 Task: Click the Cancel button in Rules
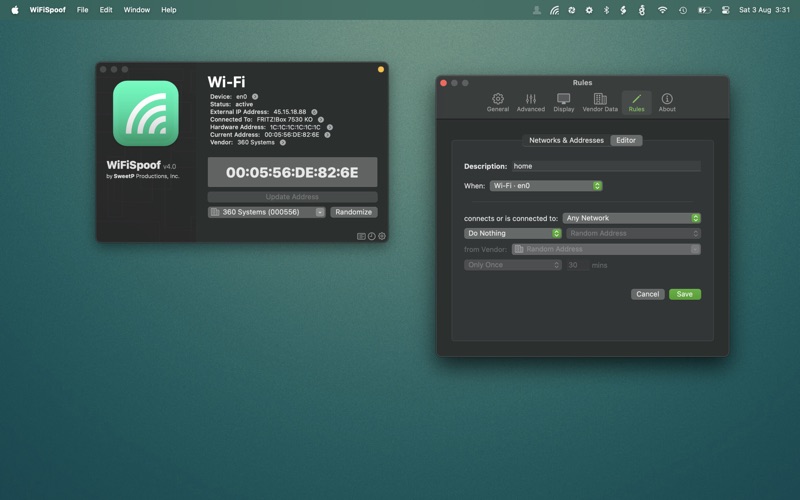[647, 294]
